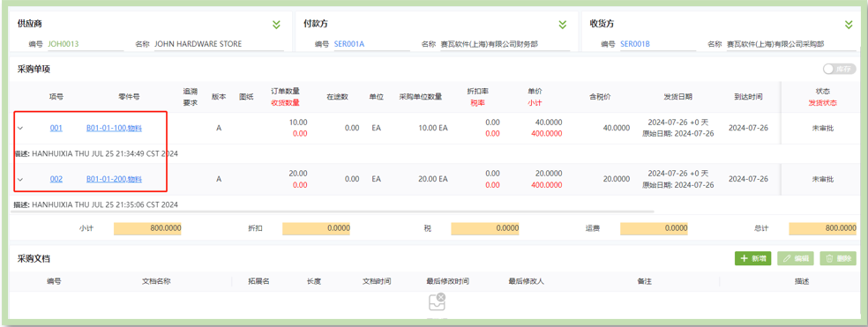The height and width of the screenshot is (327, 868).
Task: Open item number 001 link
Action: point(56,129)
